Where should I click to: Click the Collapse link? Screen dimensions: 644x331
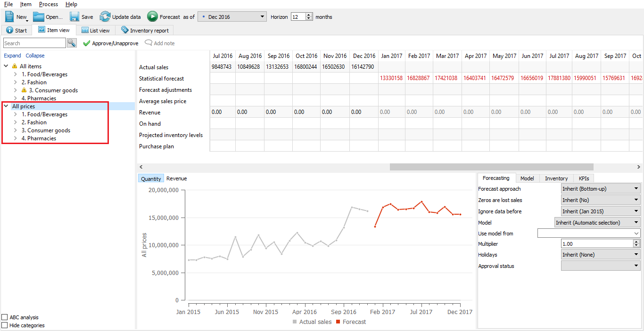[x=35, y=56]
